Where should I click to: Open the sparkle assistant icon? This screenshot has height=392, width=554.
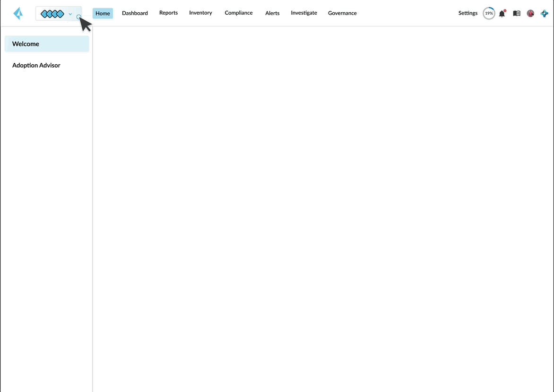(545, 13)
